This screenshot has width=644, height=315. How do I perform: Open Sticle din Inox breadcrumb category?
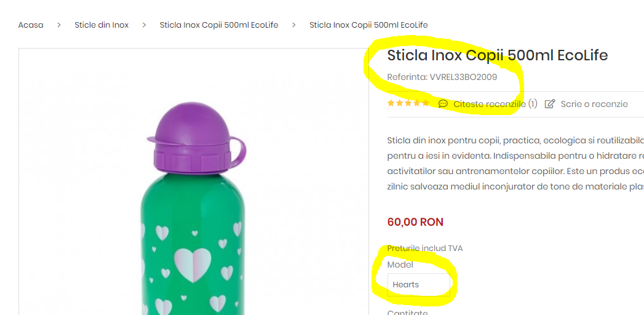click(101, 25)
